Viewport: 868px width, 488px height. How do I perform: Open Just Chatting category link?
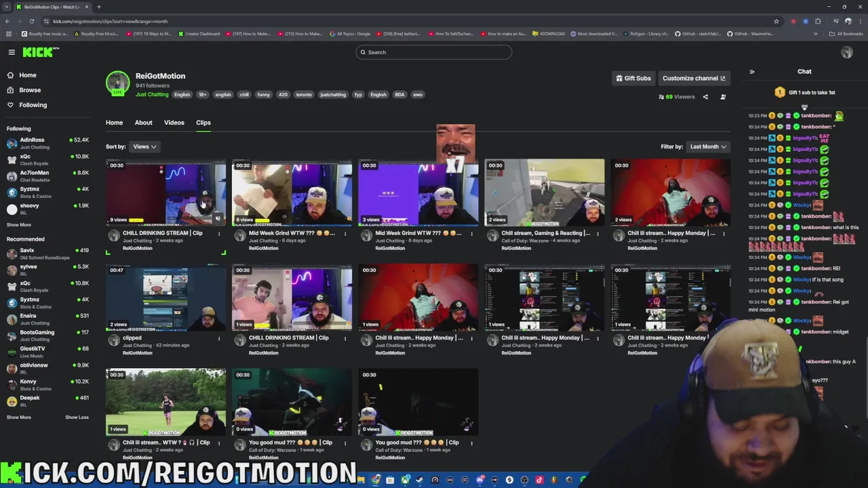[152, 95]
